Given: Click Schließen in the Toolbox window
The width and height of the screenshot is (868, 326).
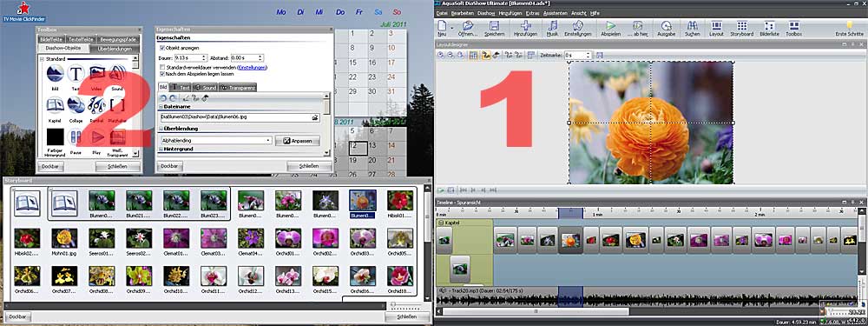Looking at the screenshot, I should [117, 166].
